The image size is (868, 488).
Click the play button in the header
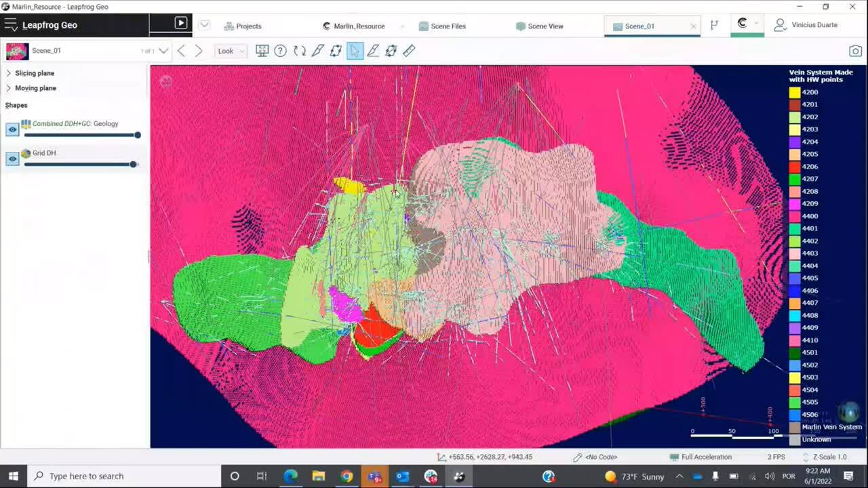coord(181,23)
